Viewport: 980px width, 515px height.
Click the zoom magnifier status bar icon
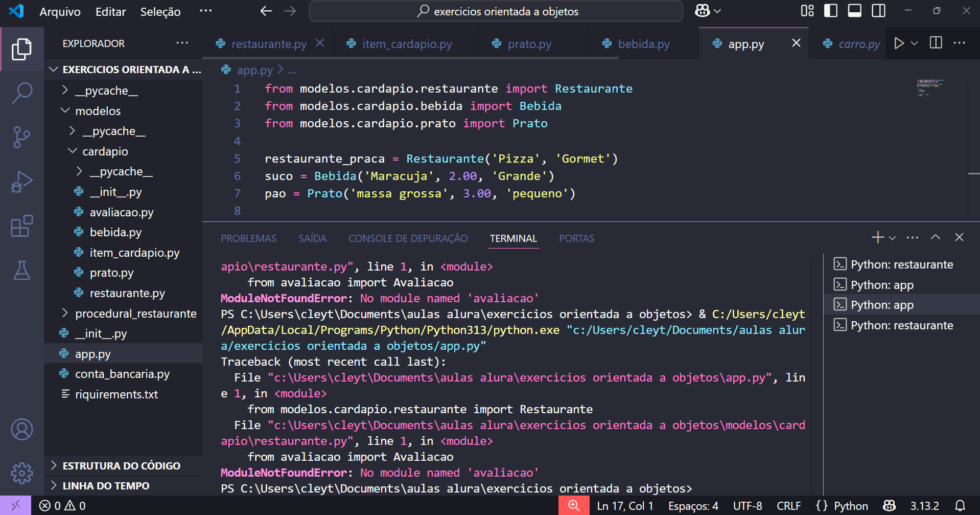574,506
